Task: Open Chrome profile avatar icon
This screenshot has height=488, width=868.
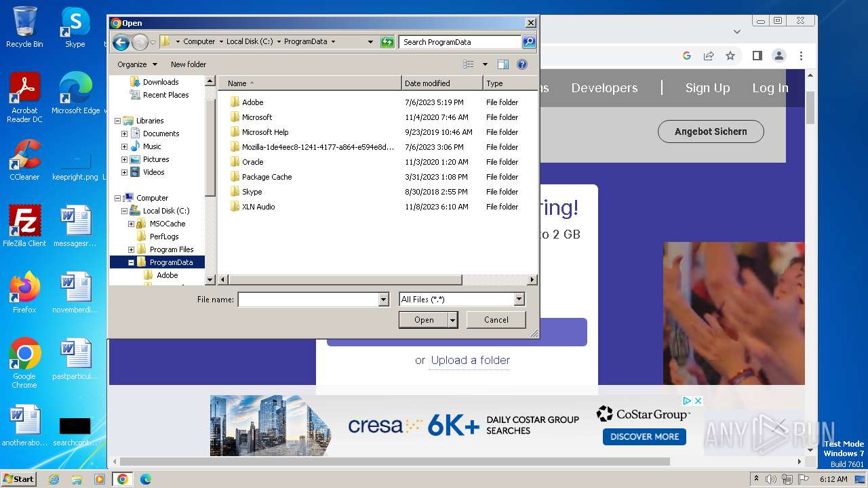Action: [x=779, y=56]
